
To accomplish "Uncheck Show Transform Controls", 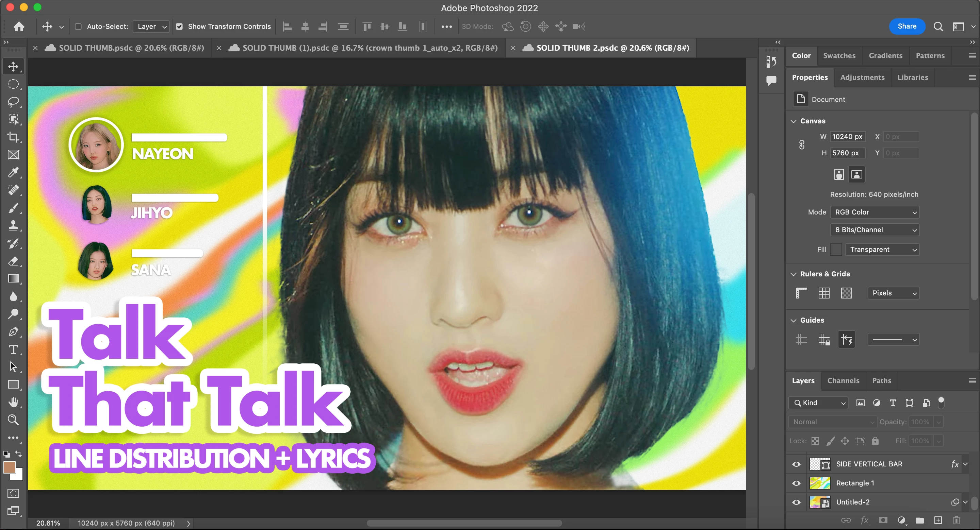I will point(179,27).
